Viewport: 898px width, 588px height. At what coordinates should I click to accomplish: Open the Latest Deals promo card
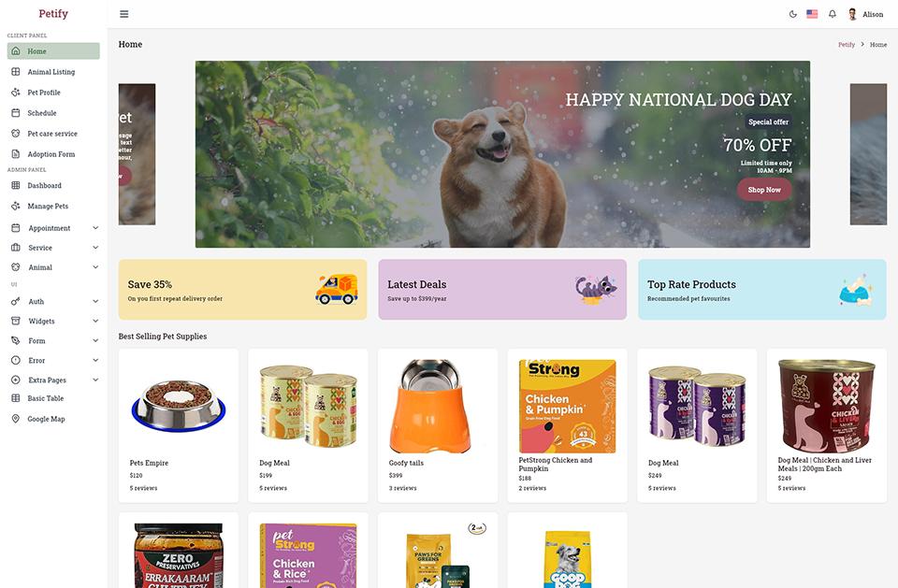tap(502, 290)
